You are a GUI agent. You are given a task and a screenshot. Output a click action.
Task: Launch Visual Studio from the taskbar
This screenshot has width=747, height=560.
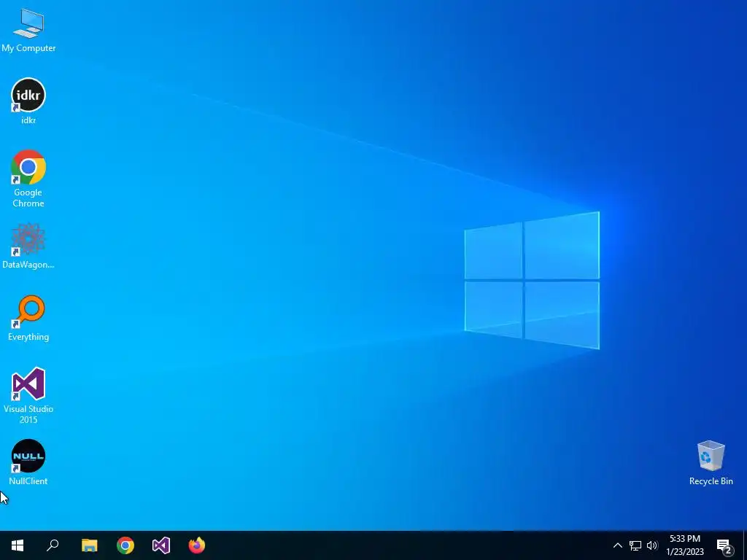(x=161, y=545)
